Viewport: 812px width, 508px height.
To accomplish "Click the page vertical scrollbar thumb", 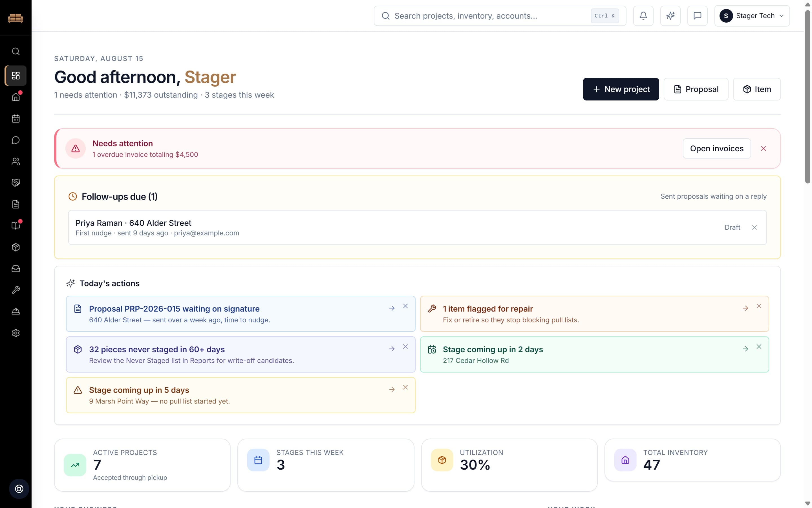I will [808, 97].
